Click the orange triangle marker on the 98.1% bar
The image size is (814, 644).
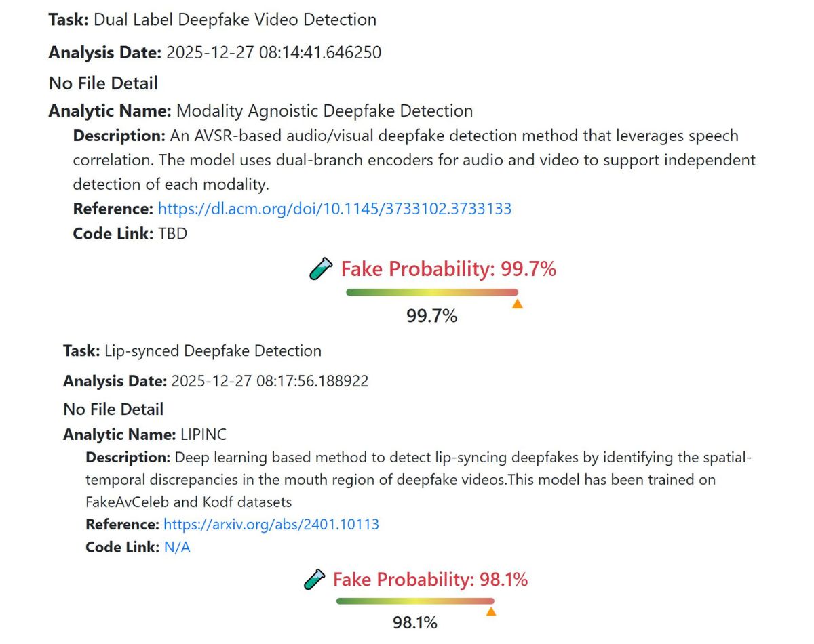click(491, 612)
